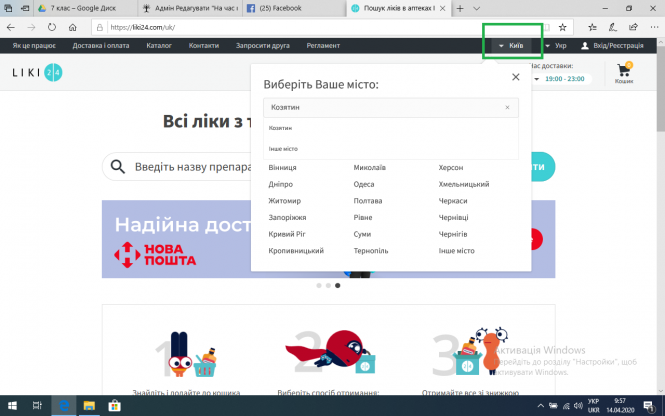
Task: Add page to favorites star icon
Action: 593,27
